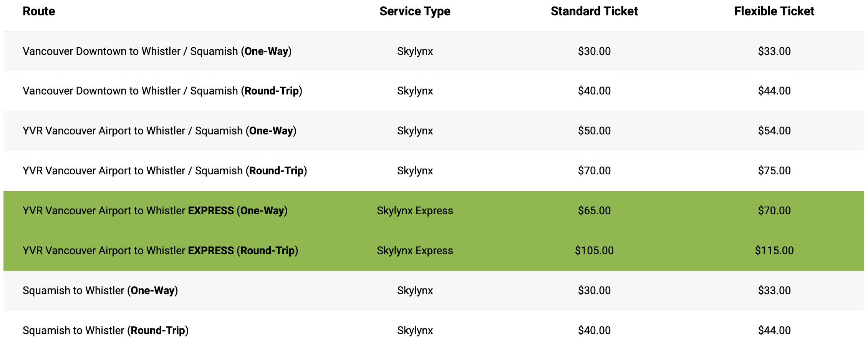
Task: Click the $75.00 flexible ticket price
Action: (774, 171)
